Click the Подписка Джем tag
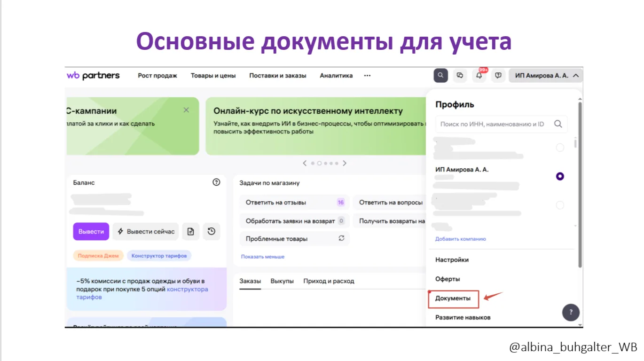This screenshot has width=644, height=361. click(x=98, y=256)
